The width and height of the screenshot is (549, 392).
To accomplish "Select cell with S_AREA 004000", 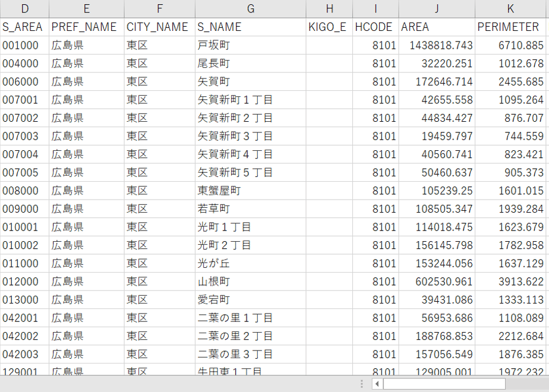I will click(x=24, y=64).
